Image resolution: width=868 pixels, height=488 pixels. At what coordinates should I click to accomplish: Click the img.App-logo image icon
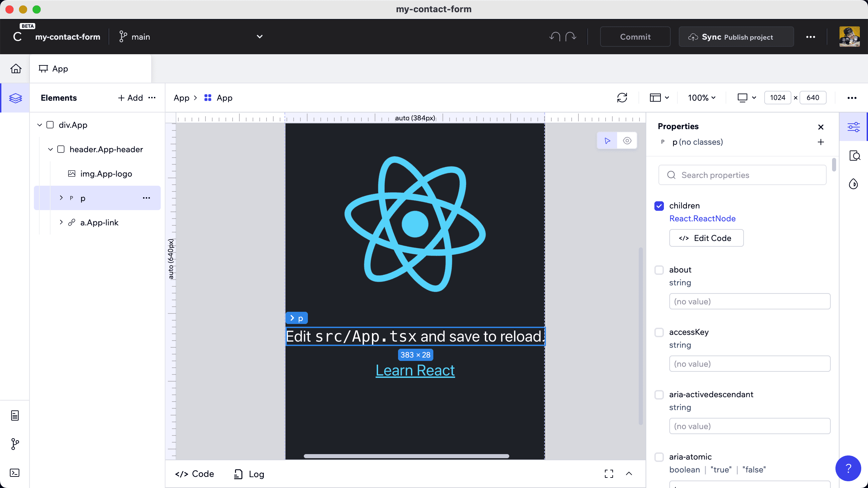point(72,174)
